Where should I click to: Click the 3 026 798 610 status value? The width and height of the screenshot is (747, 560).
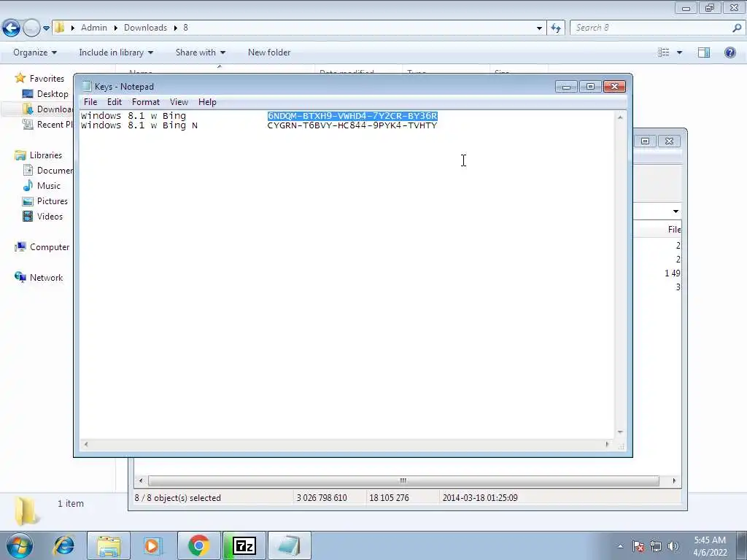click(322, 497)
